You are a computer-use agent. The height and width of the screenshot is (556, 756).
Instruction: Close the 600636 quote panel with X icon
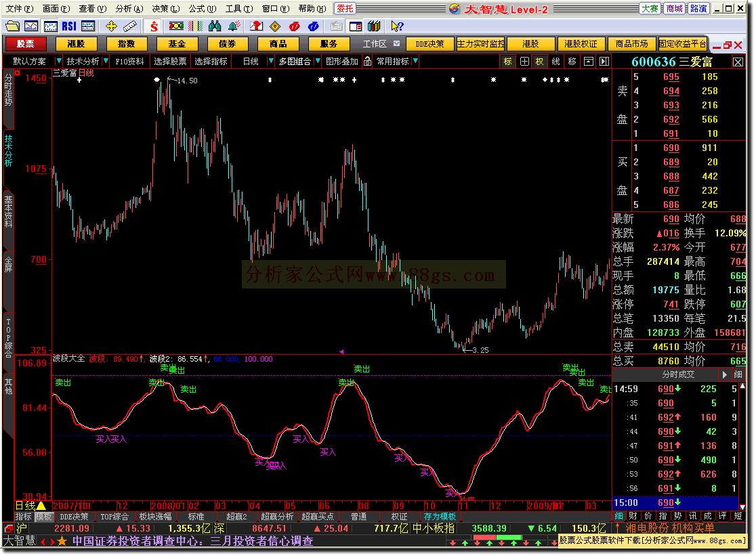[738, 62]
